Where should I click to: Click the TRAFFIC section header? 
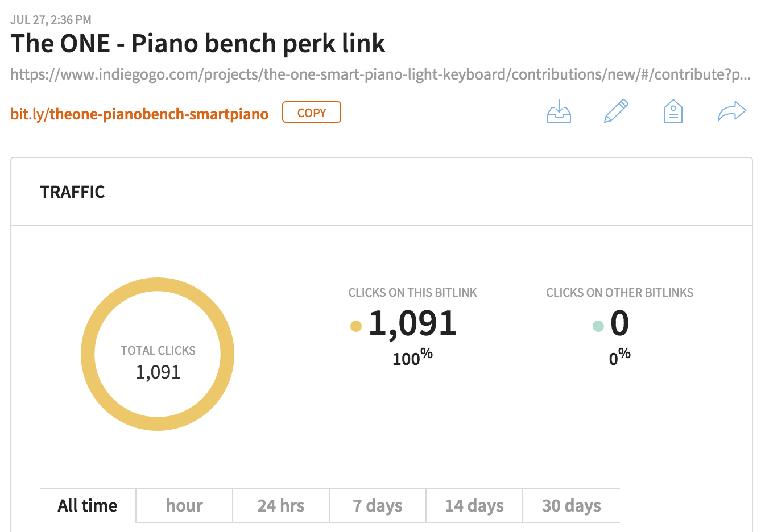(x=73, y=192)
